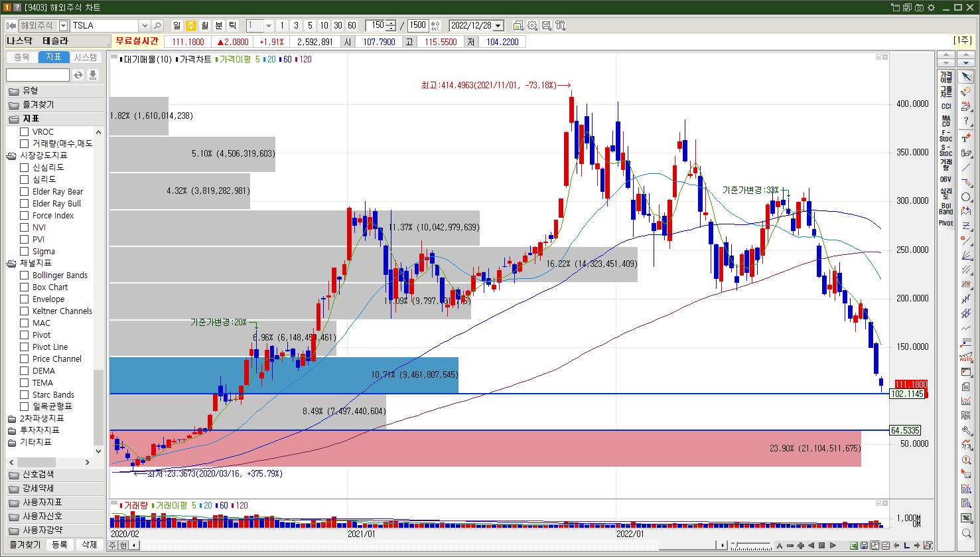
Task: Click the zoom-in plus icon at chart bottom
Action: point(801,546)
